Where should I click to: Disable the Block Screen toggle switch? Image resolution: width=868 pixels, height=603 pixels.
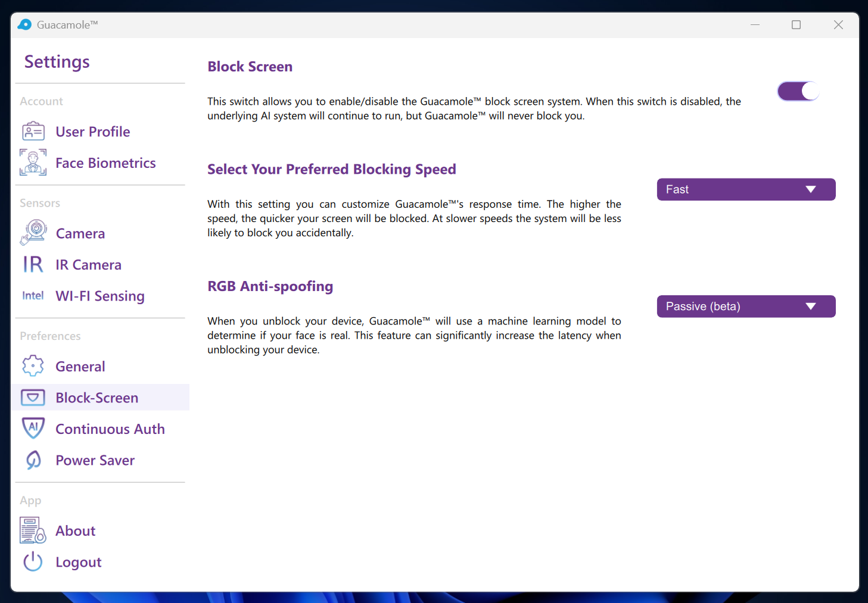point(798,92)
